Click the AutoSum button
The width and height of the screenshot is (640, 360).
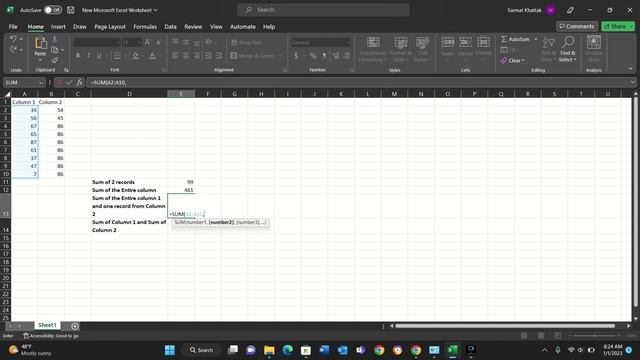tap(515, 39)
